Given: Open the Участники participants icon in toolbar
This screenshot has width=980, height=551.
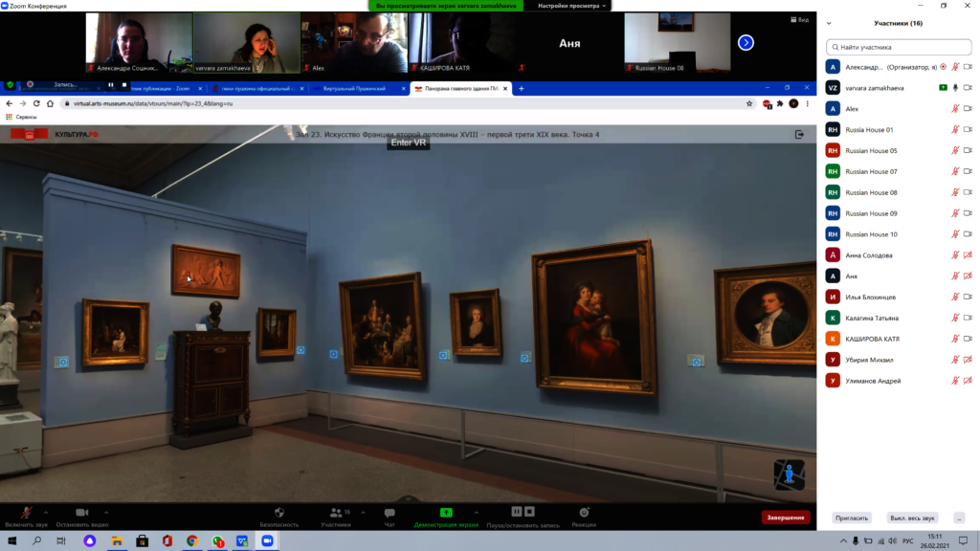Looking at the screenshot, I should click(x=336, y=513).
